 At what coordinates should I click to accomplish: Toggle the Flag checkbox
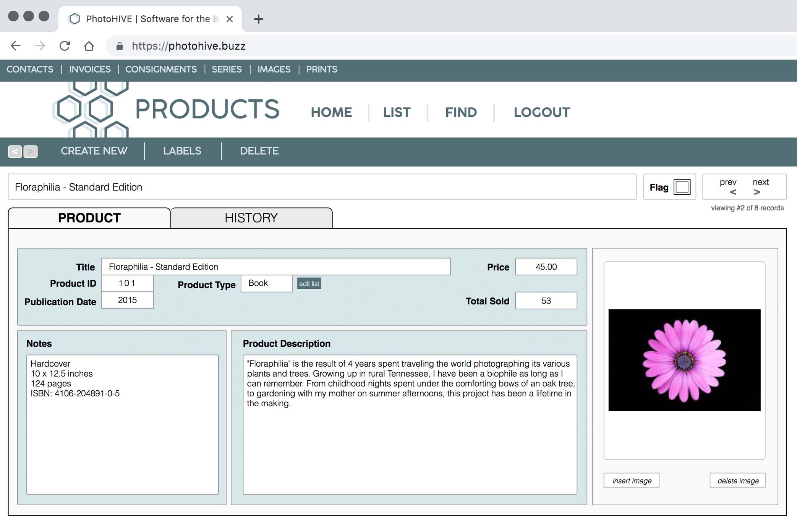682,187
